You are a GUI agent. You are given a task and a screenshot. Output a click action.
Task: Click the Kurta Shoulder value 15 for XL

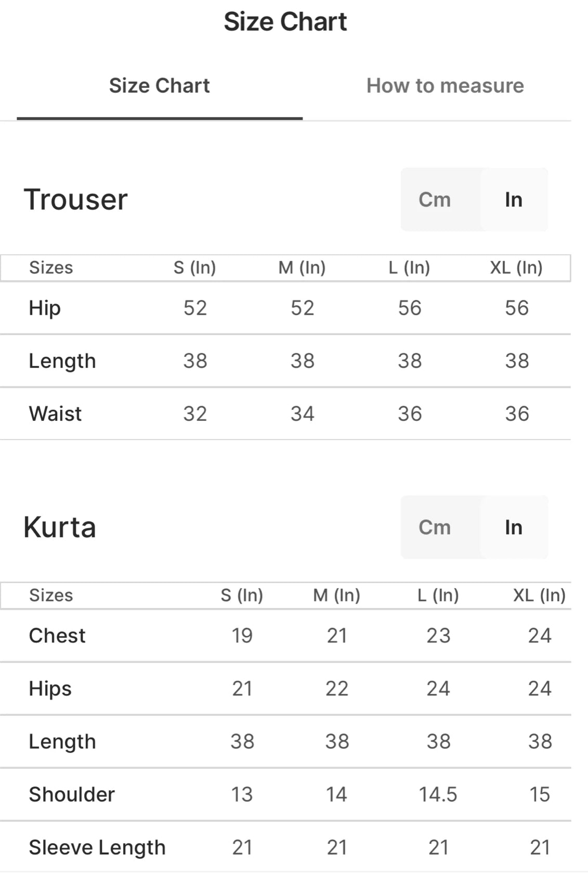click(540, 795)
